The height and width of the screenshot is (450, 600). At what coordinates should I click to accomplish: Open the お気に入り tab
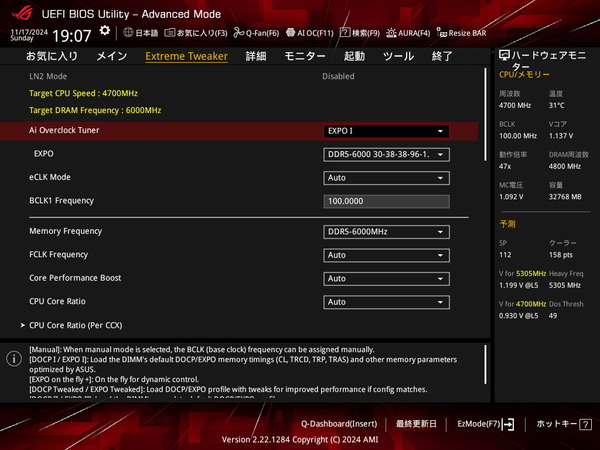tap(52, 56)
